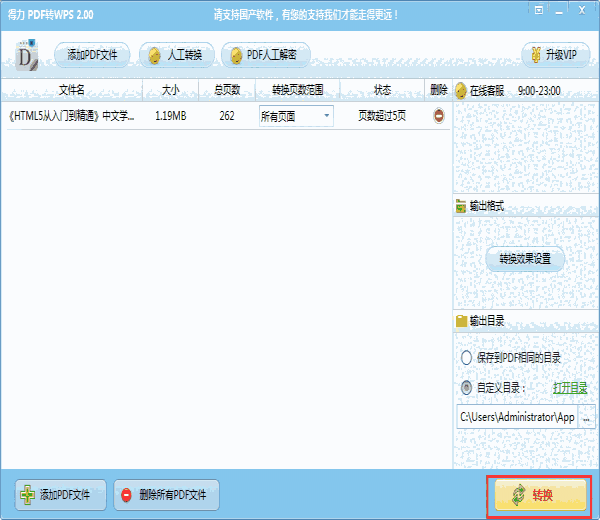Click the app logo D icon
This screenshot has width=600, height=520.
[x=27, y=55]
